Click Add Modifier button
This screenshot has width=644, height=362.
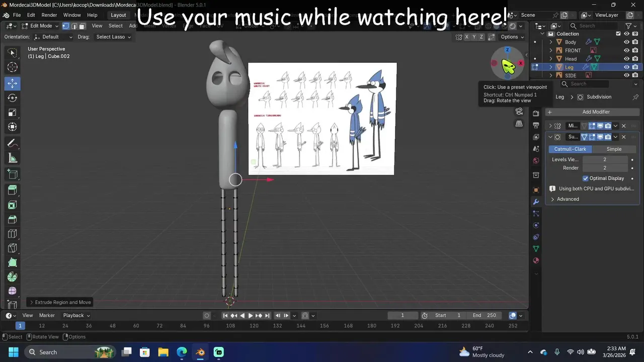click(592, 112)
